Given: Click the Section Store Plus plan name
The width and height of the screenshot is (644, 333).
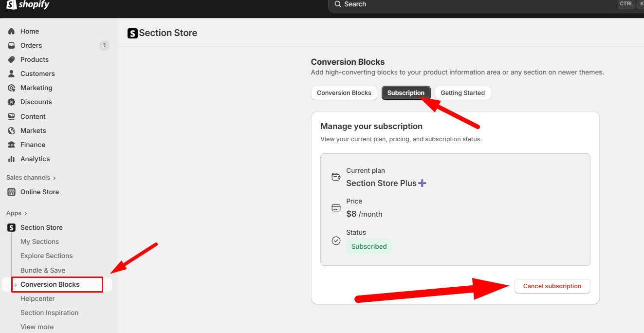Looking at the screenshot, I should point(381,183).
